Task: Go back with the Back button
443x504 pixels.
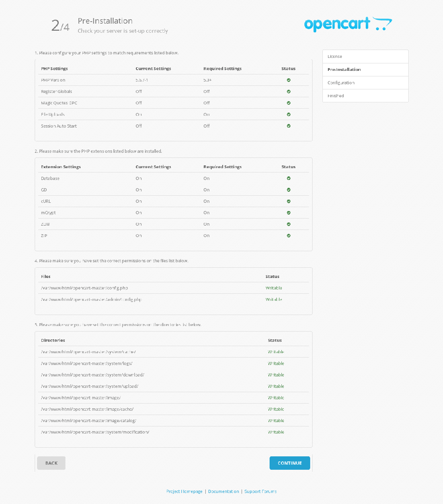Action: point(51,463)
